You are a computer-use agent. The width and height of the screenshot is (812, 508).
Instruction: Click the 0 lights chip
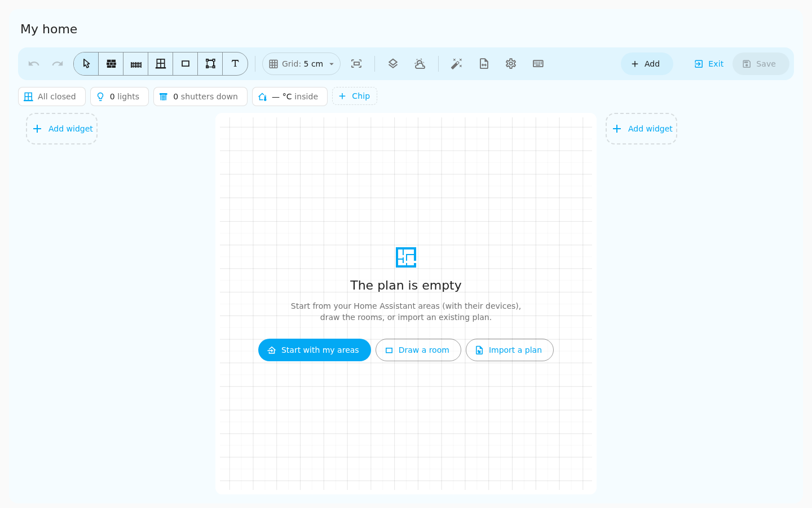click(x=120, y=97)
